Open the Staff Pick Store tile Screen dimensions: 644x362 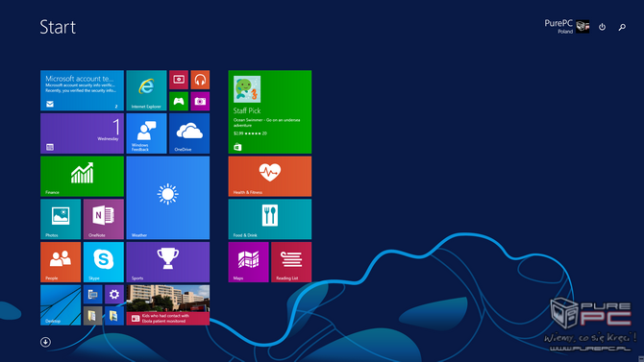[270, 111]
